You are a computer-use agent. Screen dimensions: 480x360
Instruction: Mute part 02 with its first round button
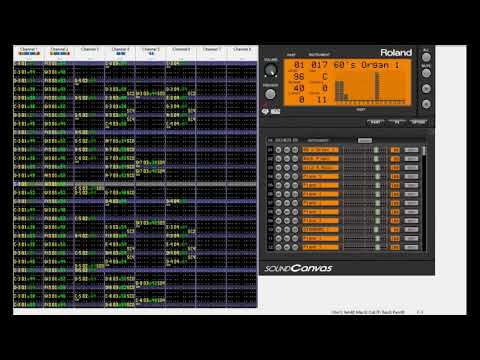278,159
